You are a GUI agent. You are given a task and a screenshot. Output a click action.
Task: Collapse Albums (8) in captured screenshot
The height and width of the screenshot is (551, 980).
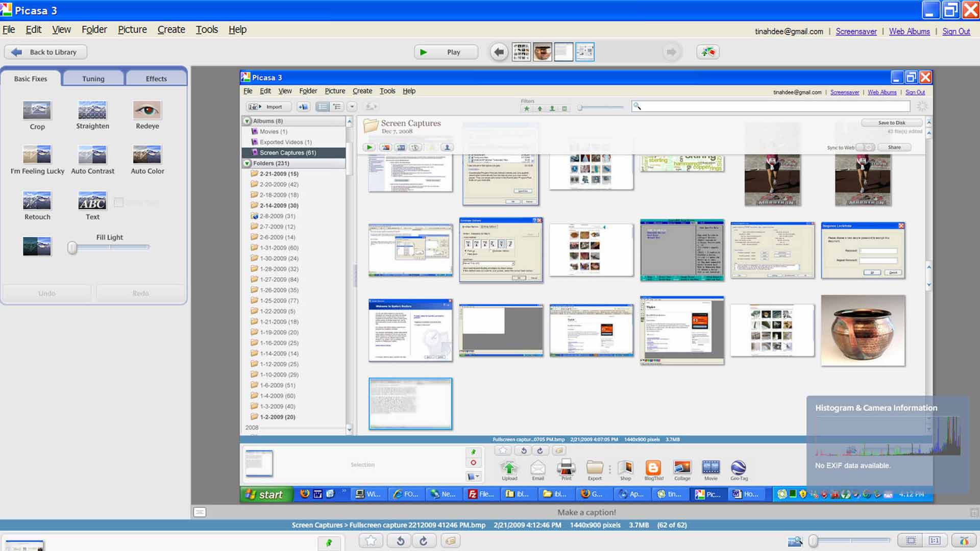pyautogui.click(x=247, y=121)
